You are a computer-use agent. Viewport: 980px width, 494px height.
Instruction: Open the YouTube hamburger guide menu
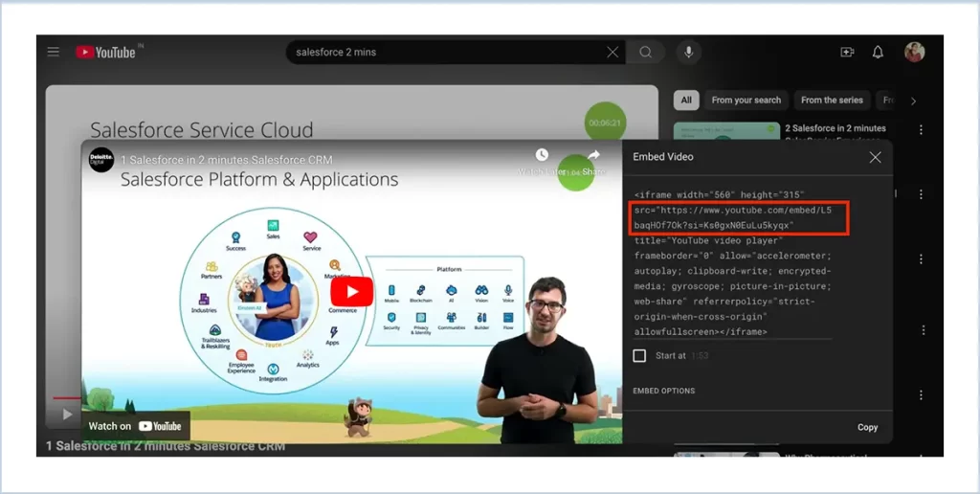click(54, 52)
